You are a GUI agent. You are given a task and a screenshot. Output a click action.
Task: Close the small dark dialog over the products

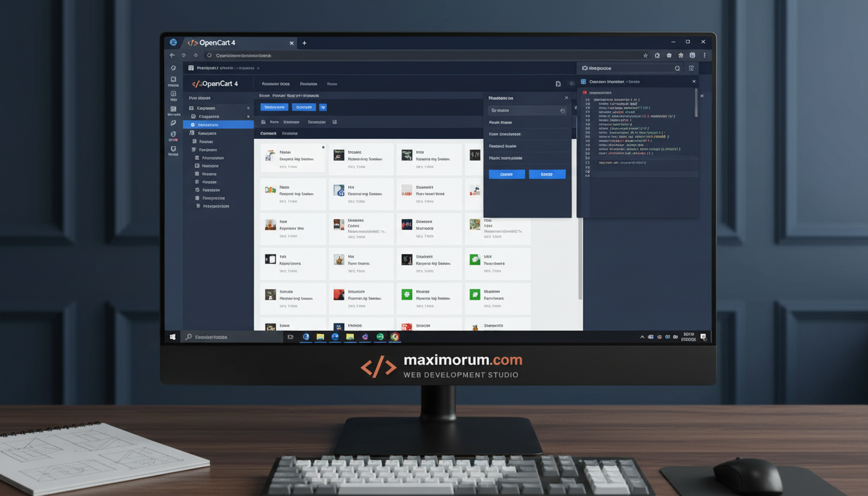pyautogui.click(x=566, y=98)
